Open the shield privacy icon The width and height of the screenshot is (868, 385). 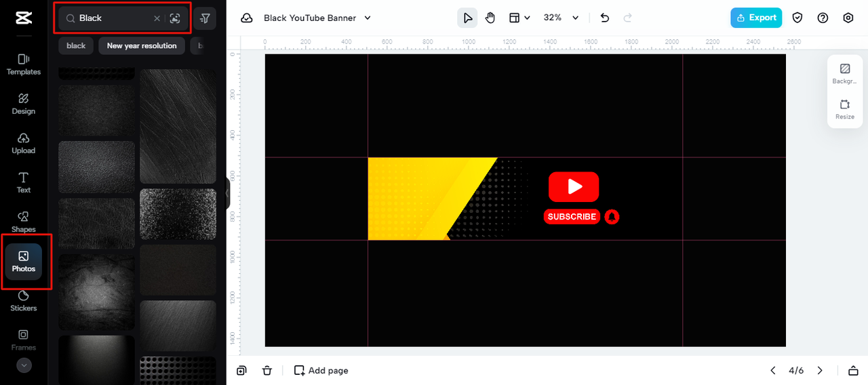(x=797, y=18)
